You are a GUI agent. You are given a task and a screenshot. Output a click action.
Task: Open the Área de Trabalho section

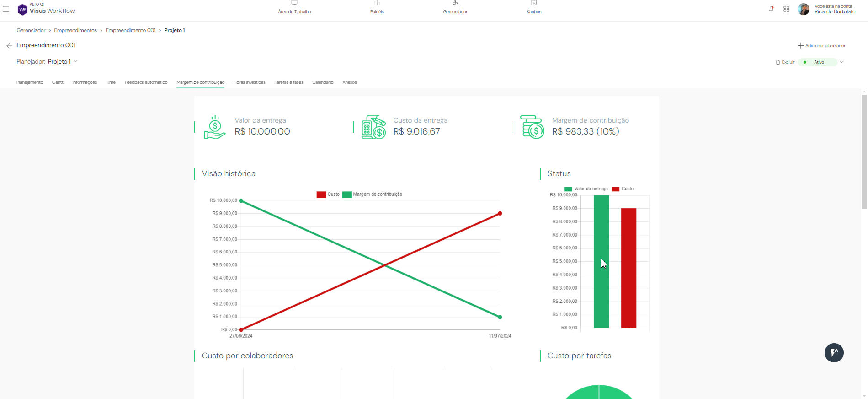[x=294, y=8]
